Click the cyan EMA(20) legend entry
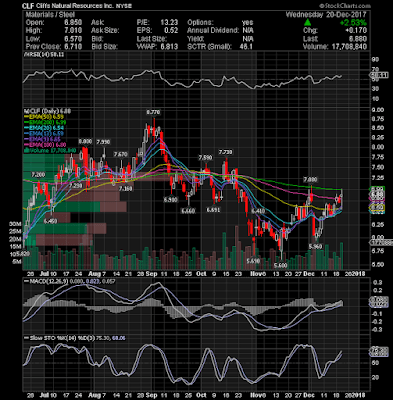Image resolution: width=393 pixels, height=400 pixels. (44, 128)
